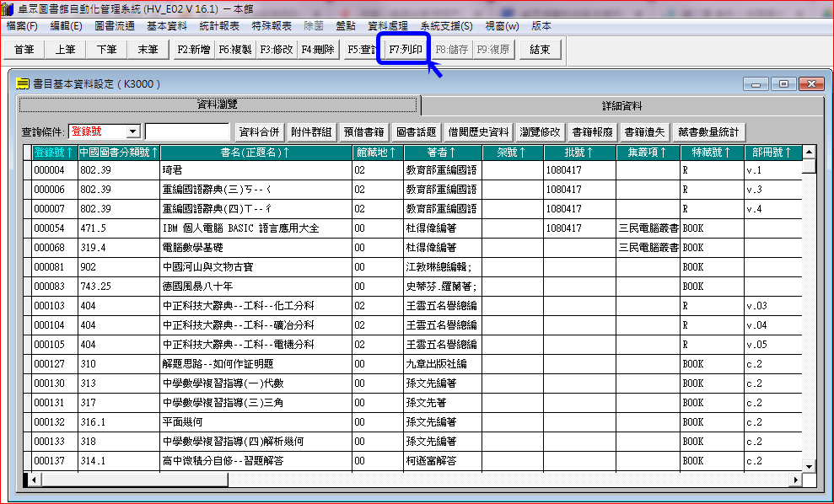This screenshot has width=834, height=504.
Task: Click the F5 query button
Action: coord(361,50)
